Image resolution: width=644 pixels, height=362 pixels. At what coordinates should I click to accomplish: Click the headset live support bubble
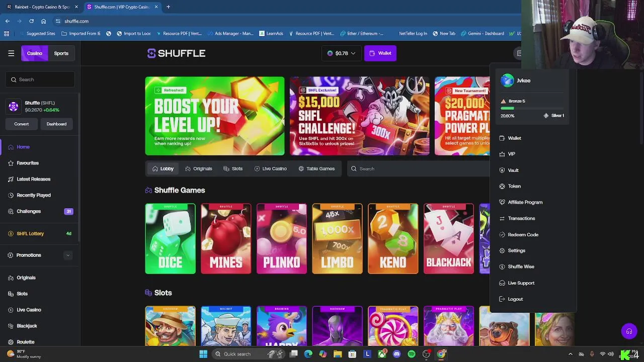pos(629,331)
